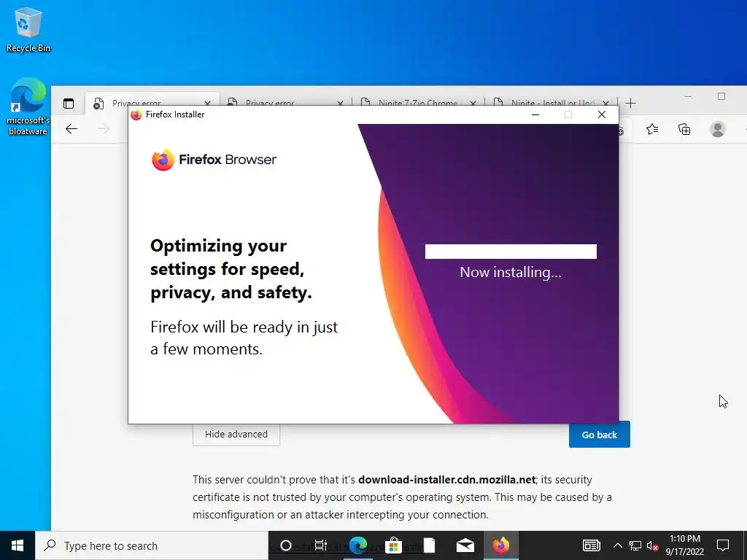Close the Firefox Installer window
Viewport: 747px width, 560px height.
point(602,114)
